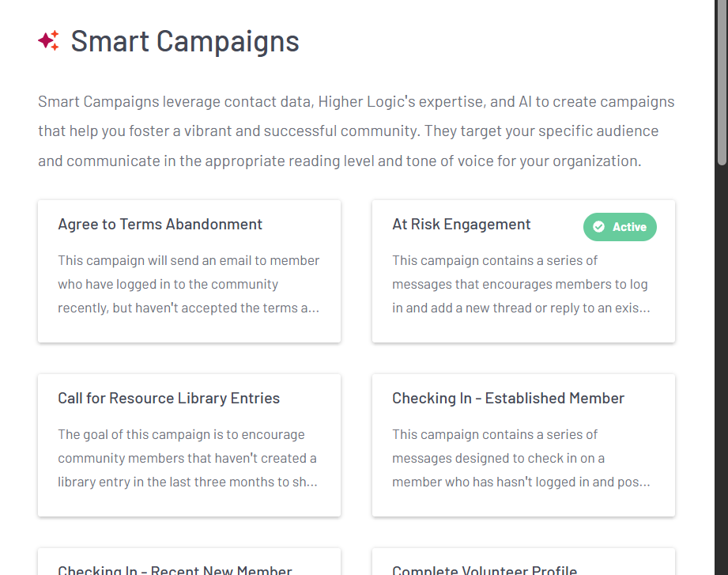Open the At Risk Engagement campaign title
The height and width of the screenshot is (575, 728).
461,225
